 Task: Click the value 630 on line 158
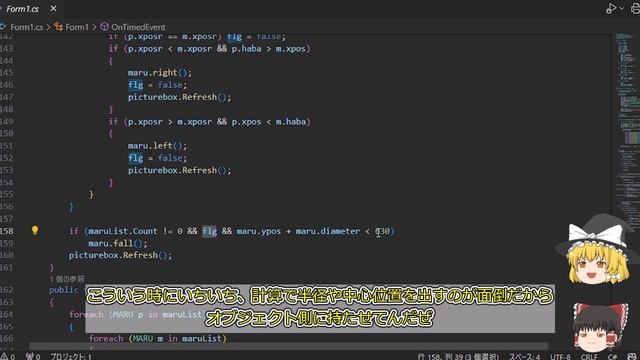click(x=382, y=231)
